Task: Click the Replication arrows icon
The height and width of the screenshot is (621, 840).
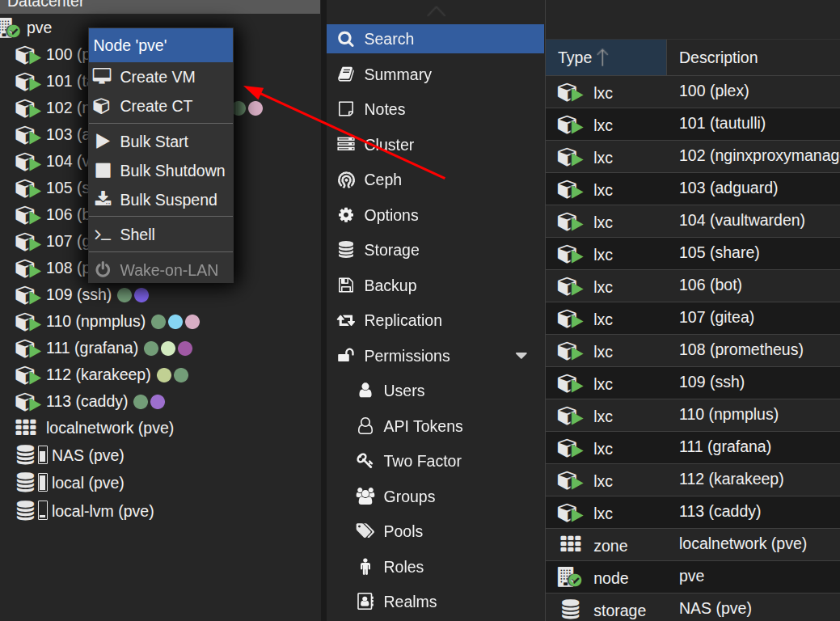Action: click(346, 320)
